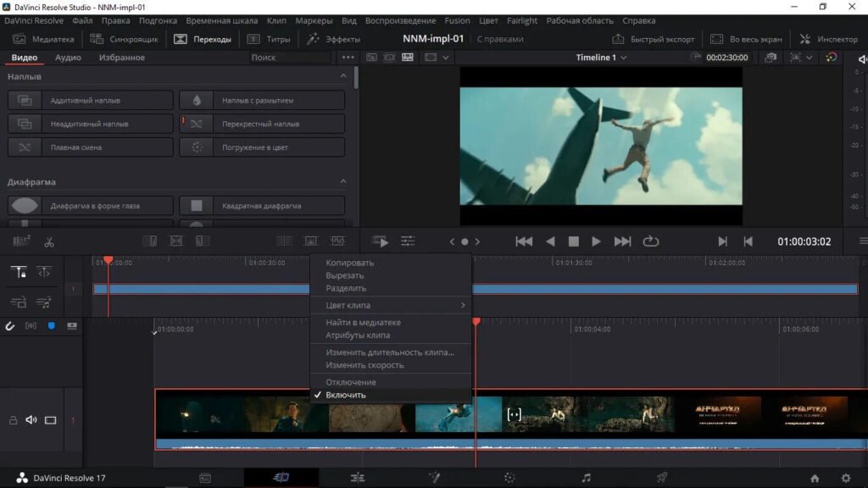Choose Найти в медиатеке
This screenshot has height=488, width=868.
391,323
